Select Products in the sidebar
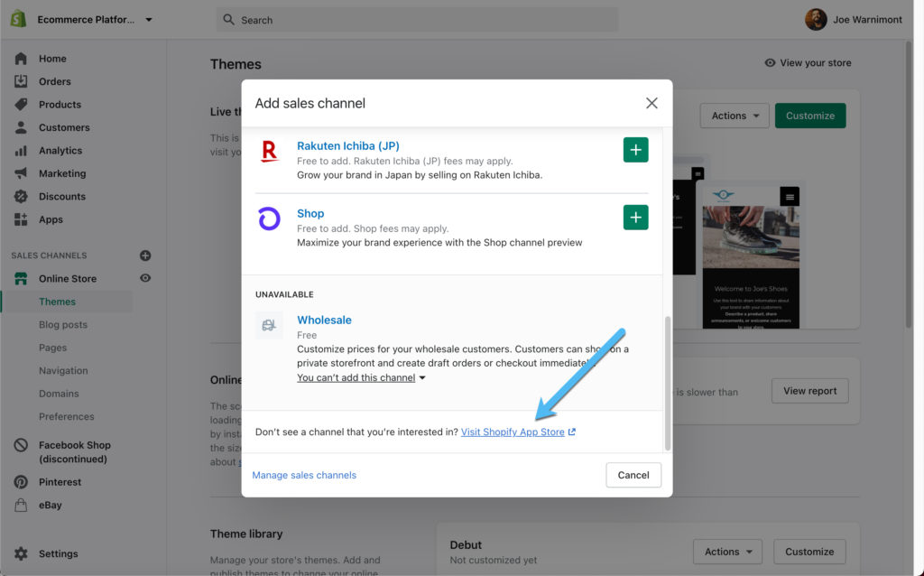The width and height of the screenshot is (924, 576). (60, 105)
